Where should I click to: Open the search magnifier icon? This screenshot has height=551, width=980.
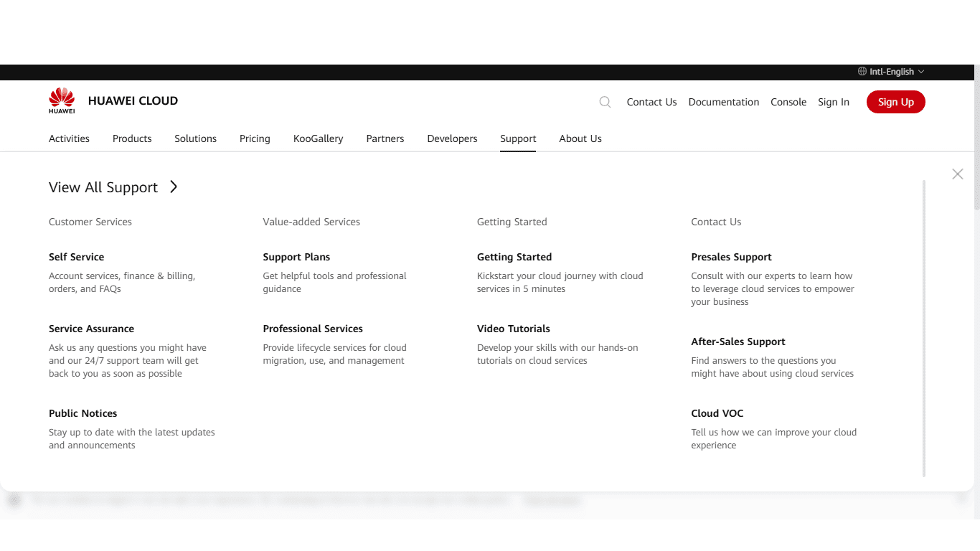click(x=605, y=102)
